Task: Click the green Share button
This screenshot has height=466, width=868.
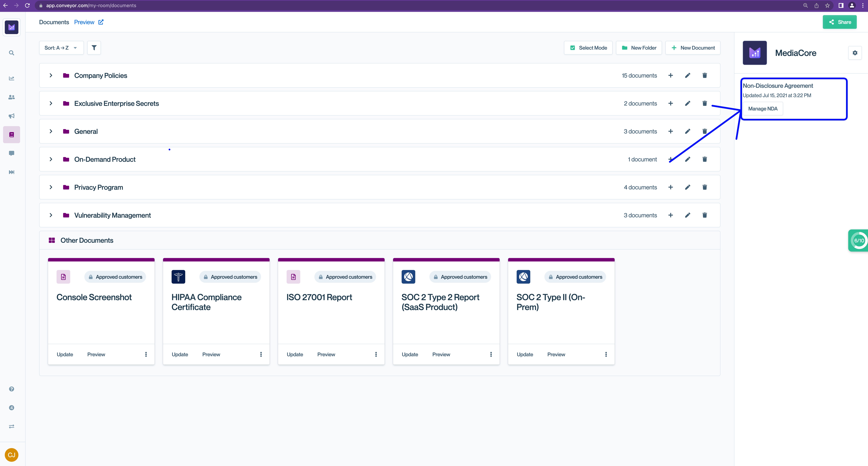Action: [839, 22]
